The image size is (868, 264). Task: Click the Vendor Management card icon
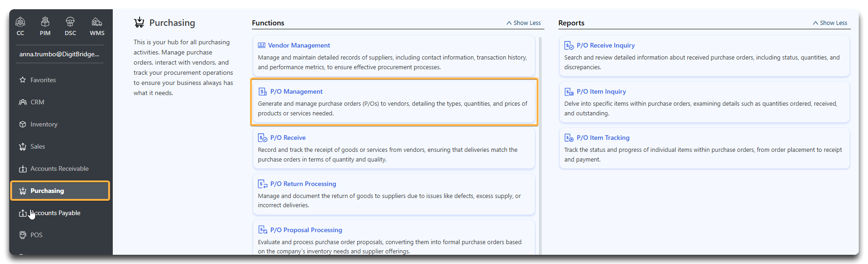click(x=262, y=45)
